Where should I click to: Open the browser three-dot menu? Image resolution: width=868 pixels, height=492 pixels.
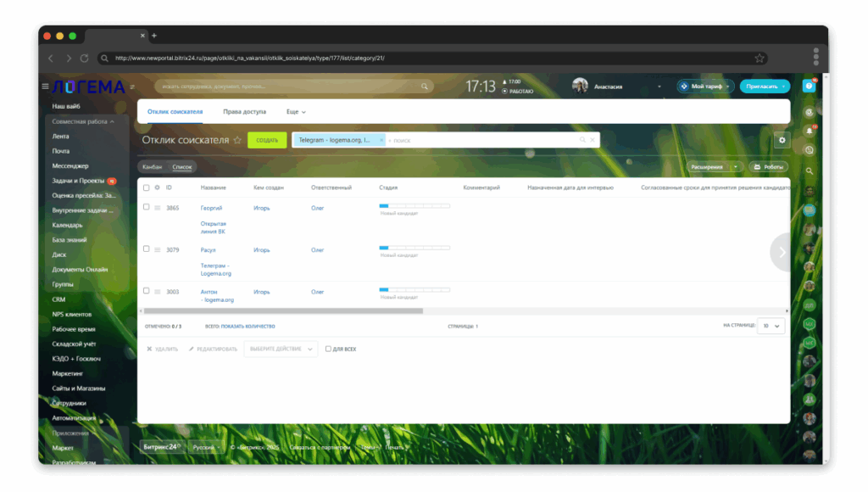(816, 57)
